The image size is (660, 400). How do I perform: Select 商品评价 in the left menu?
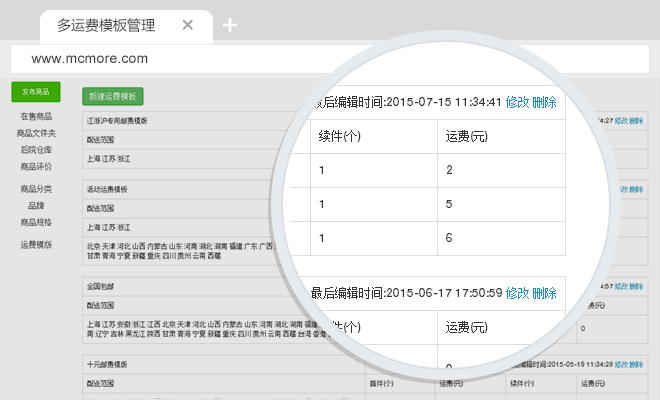pyautogui.click(x=36, y=166)
